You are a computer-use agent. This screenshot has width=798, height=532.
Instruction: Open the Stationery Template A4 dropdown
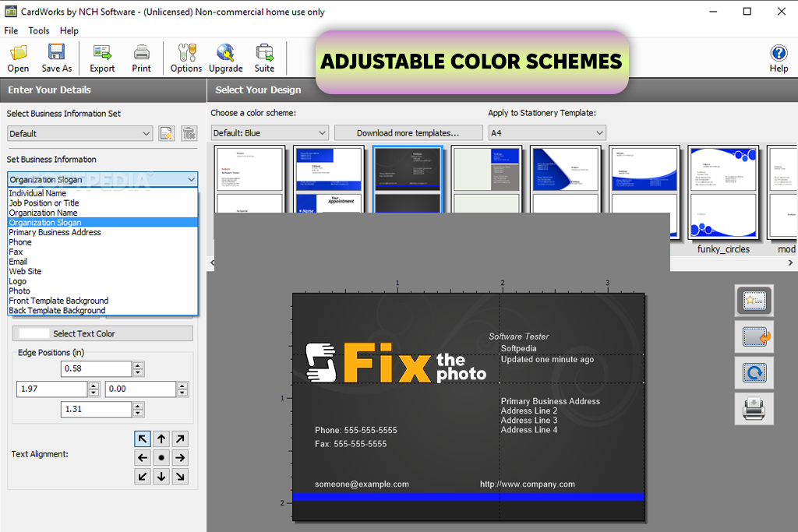(547, 132)
